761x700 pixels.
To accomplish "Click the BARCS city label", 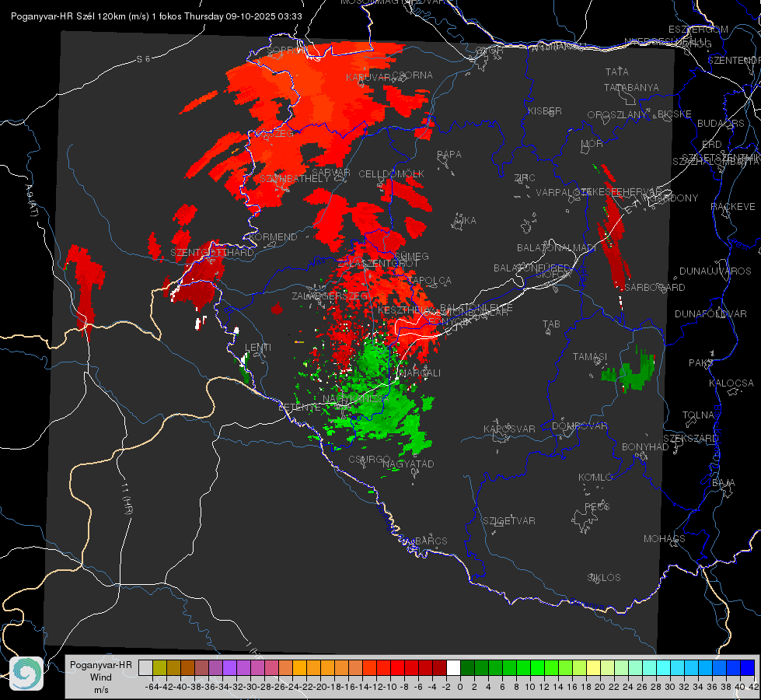I will [431, 541].
